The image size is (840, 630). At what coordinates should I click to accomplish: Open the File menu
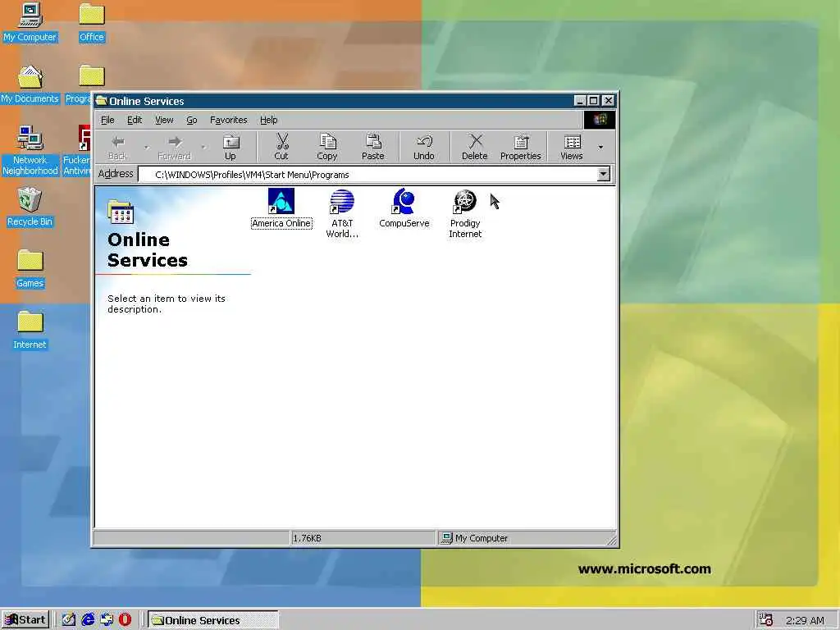[107, 120]
